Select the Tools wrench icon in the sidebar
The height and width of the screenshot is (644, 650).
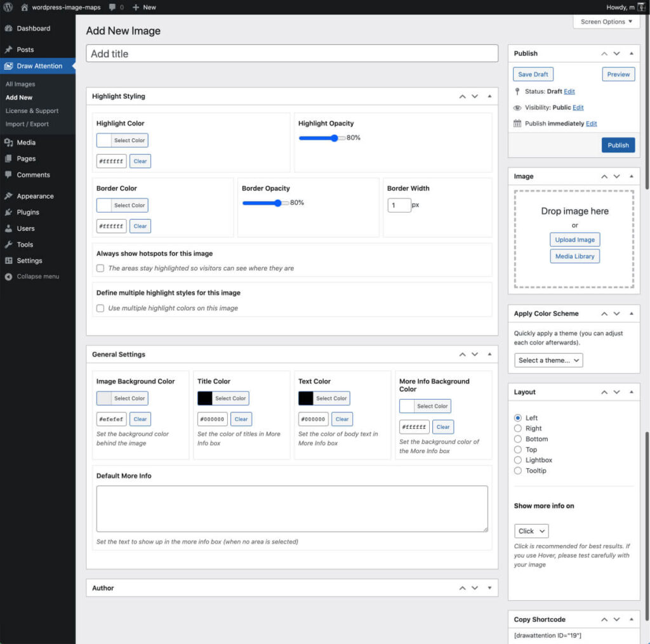[x=8, y=244]
